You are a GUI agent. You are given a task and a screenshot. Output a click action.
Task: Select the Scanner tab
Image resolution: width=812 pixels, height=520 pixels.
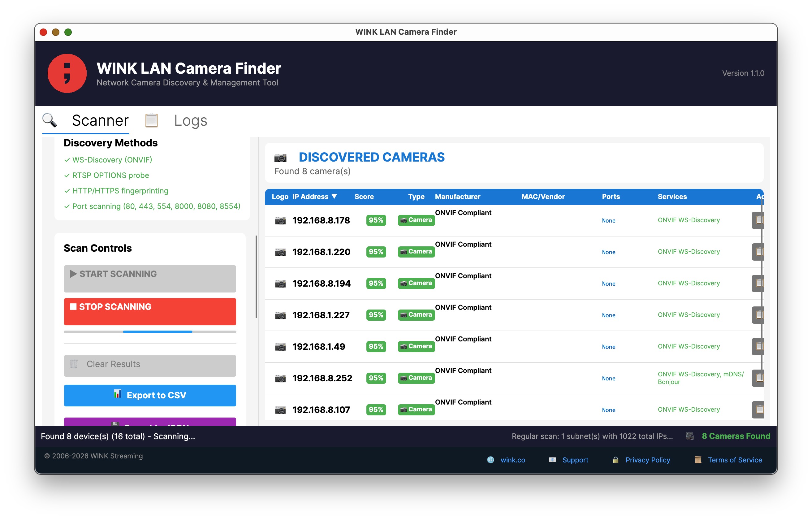[x=100, y=120]
